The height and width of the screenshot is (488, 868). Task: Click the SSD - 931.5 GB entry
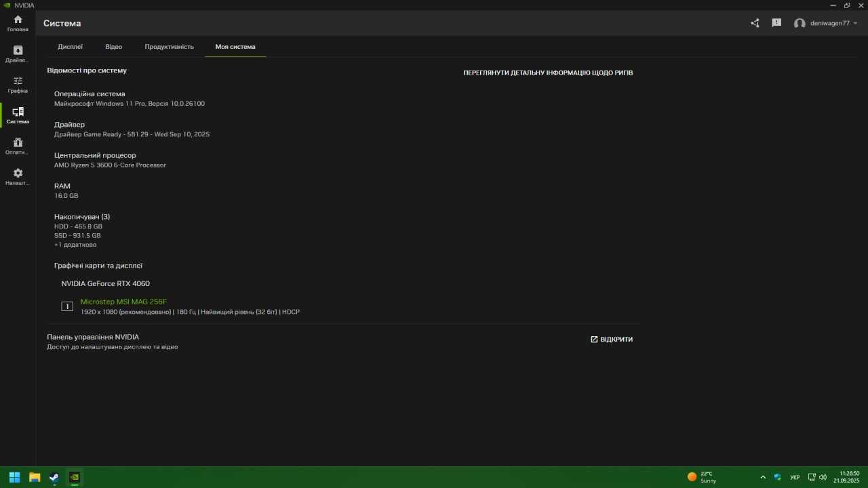[77, 235]
